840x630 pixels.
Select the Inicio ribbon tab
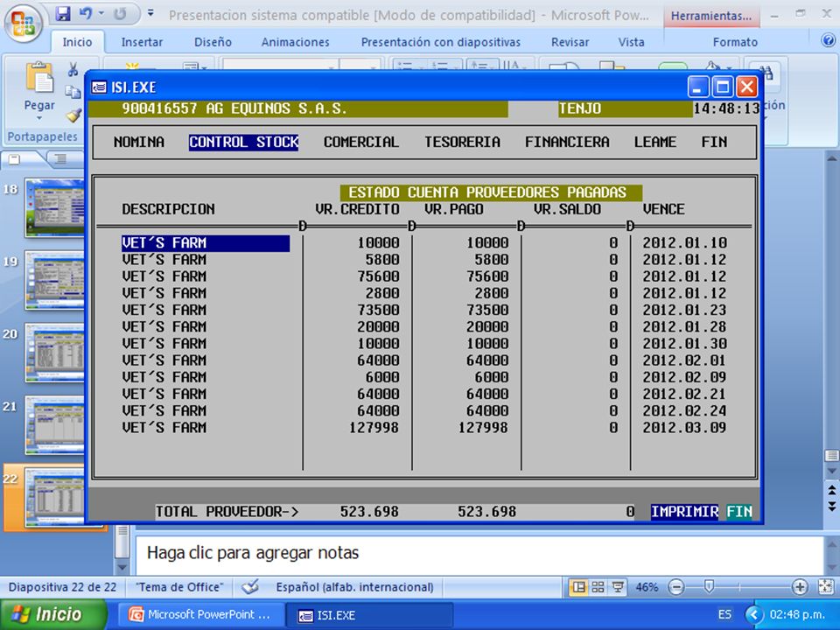tap(77, 42)
